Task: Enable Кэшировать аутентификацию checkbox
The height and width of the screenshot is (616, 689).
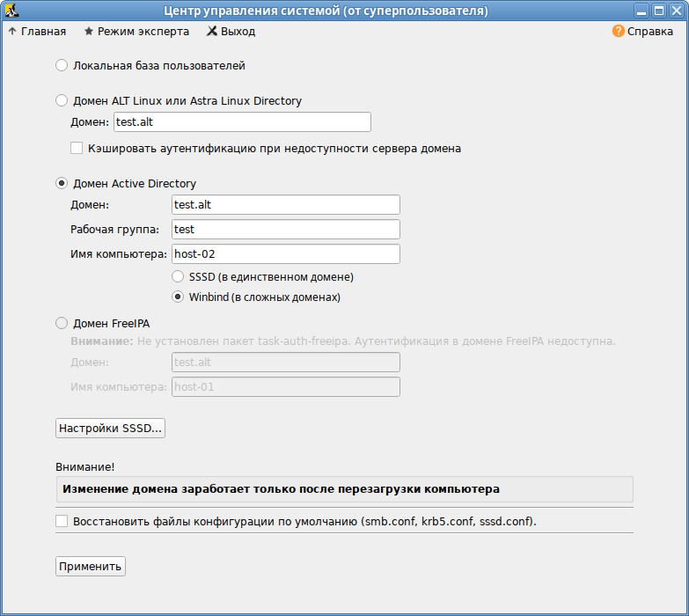Action: (x=77, y=149)
